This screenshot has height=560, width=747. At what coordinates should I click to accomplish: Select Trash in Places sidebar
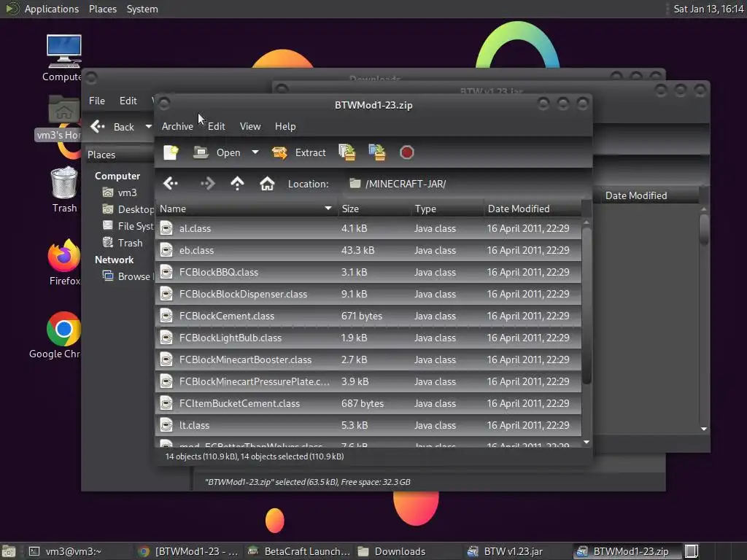pos(123,243)
